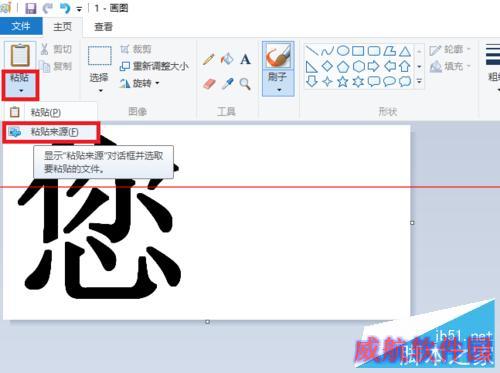Open the Outline (轮廓) dropdown

click(450, 50)
